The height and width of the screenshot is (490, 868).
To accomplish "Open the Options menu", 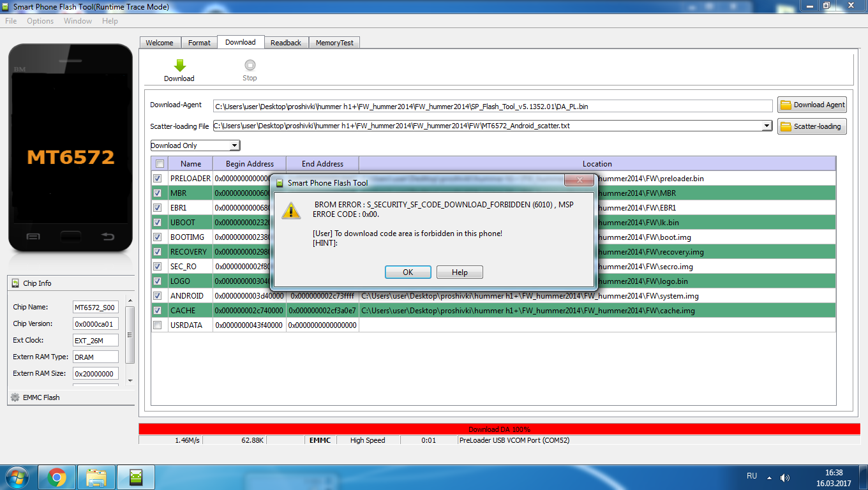I will pyautogui.click(x=40, y=21).
